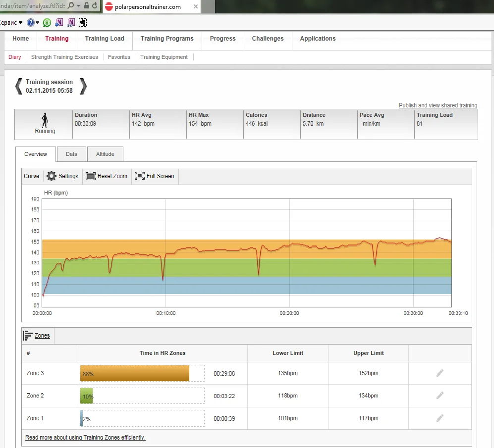This screenshot has width=494, height=448.
Task: Switch to the Altitude tab
Action: tap(105, 154)
